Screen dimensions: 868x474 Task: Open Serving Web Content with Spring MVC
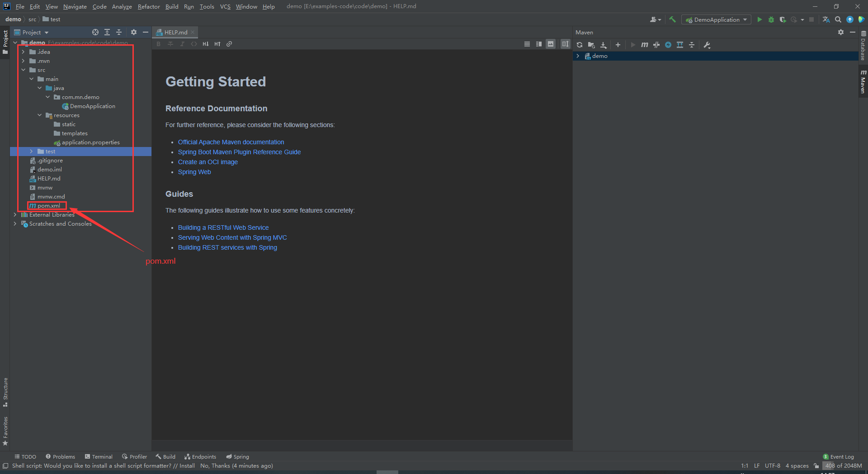point(232,237)
